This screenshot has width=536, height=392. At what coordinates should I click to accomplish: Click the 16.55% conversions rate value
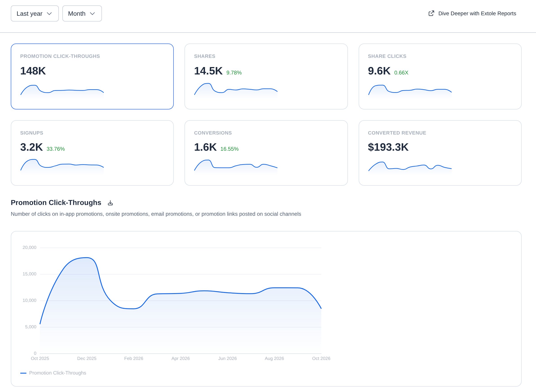(229, 149)
